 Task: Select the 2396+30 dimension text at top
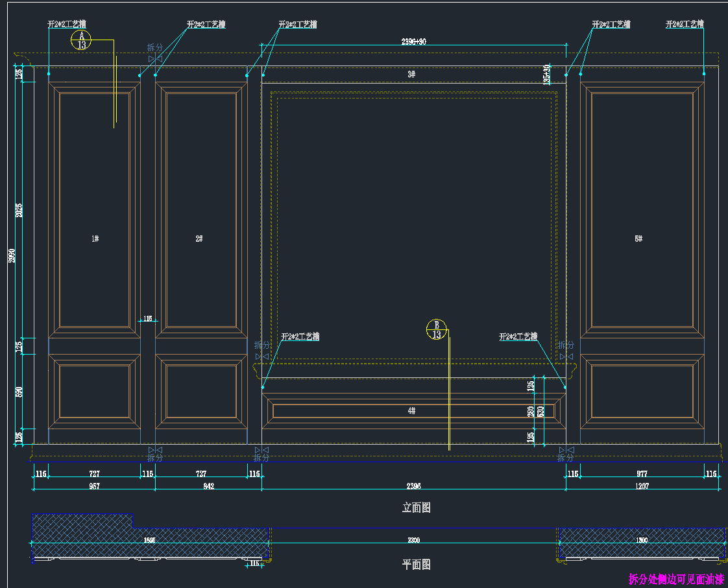(x=413, y=41)
